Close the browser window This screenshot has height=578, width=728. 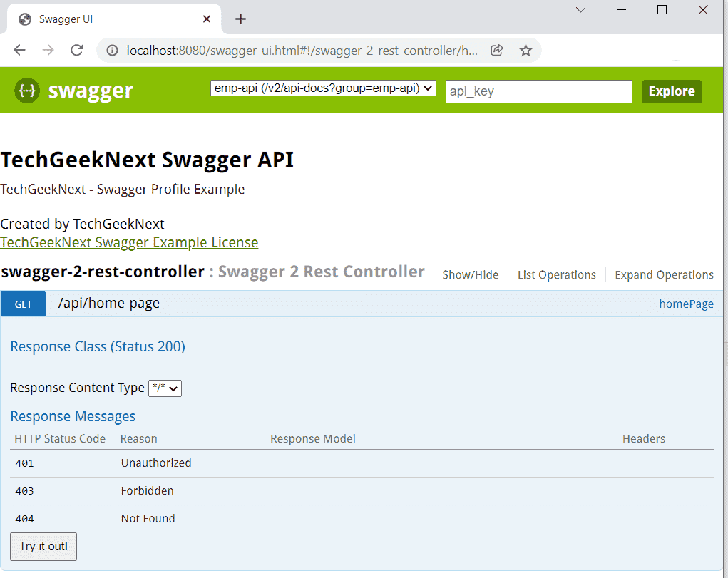[703, 10]
